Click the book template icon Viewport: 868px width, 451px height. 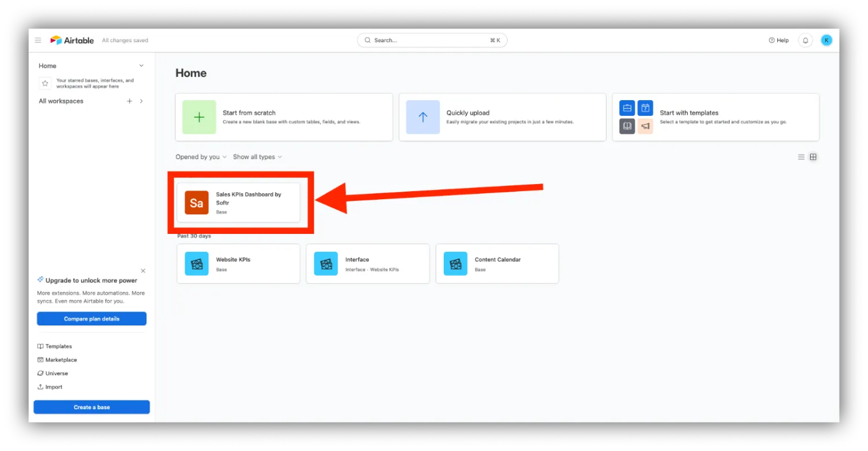(x=627, y=126)
